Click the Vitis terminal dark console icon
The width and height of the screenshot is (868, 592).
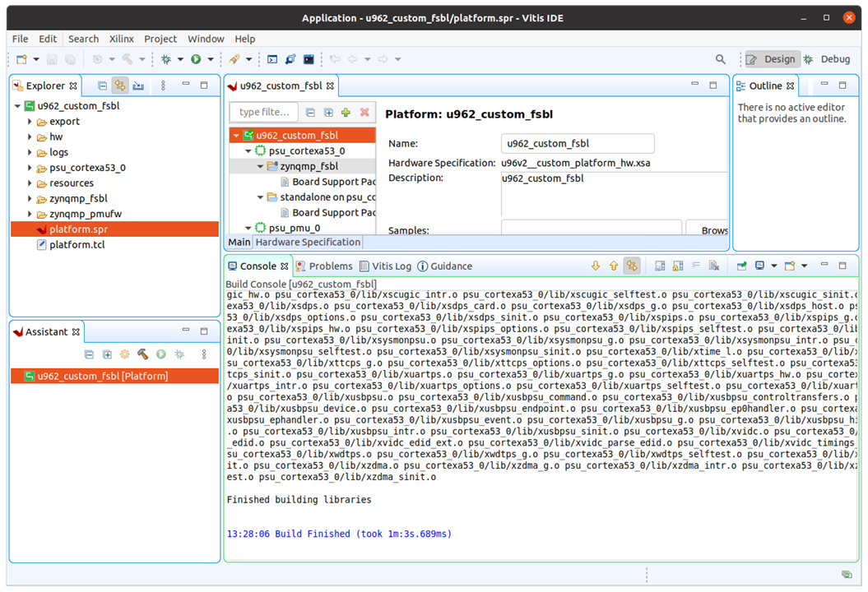[309, 59]
